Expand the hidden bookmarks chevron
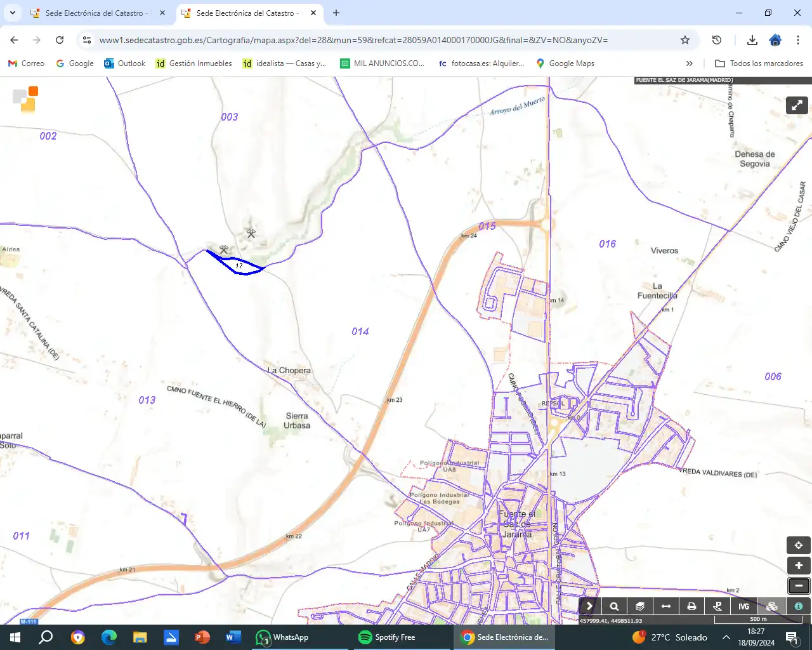This screenshot has height=650, width=812. point(690,63)
